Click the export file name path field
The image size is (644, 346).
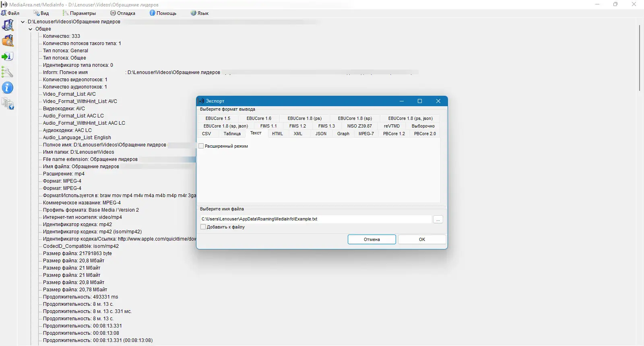[316, 219]
